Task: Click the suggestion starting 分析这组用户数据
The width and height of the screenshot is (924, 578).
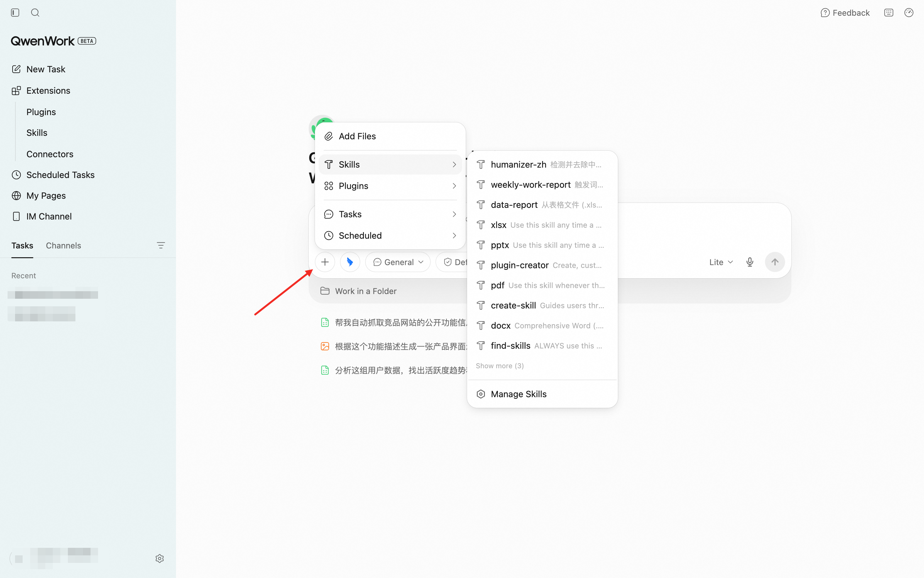Action: 393,370
